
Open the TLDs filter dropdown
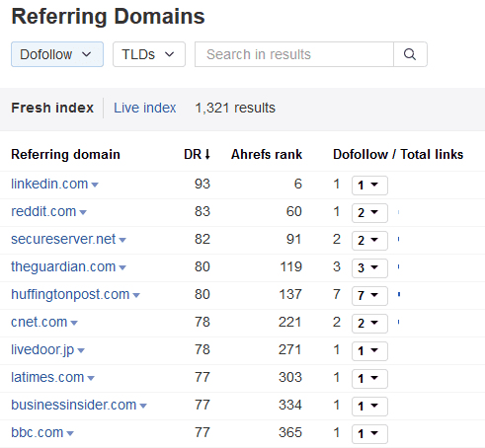pos(149,54)
